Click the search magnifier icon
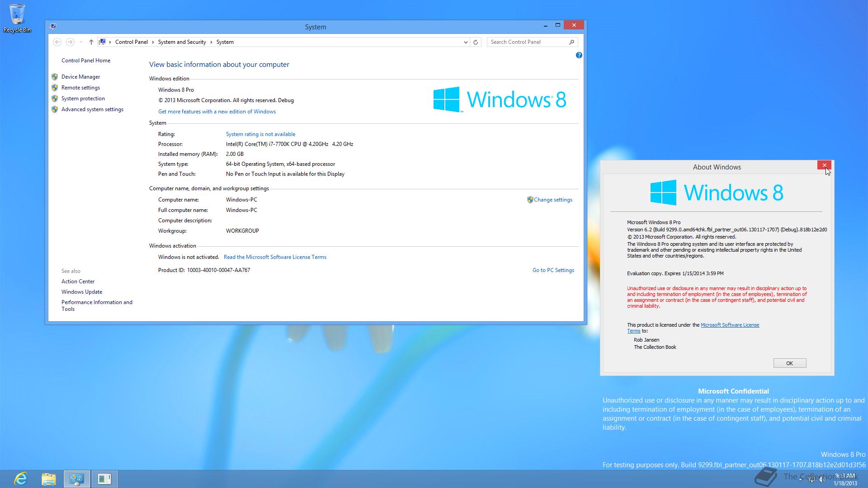The image size is (868, 488). click(571, 42)
